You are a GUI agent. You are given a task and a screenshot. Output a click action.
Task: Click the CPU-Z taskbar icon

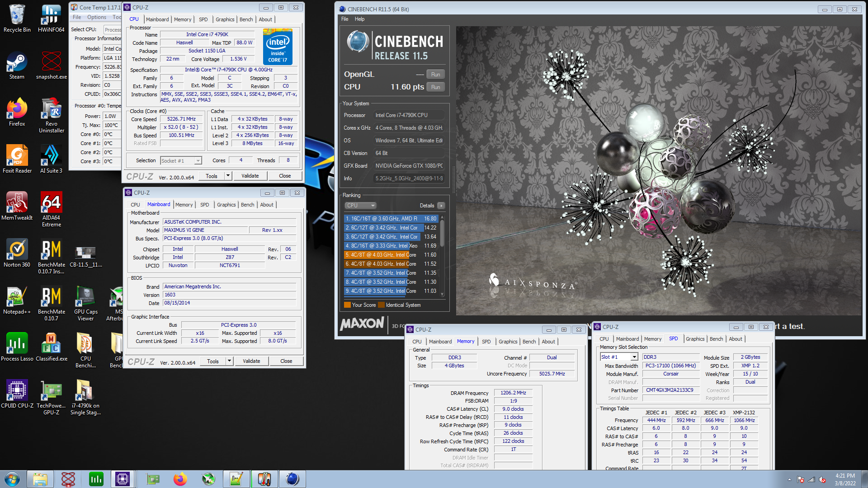tap(123, 479)
